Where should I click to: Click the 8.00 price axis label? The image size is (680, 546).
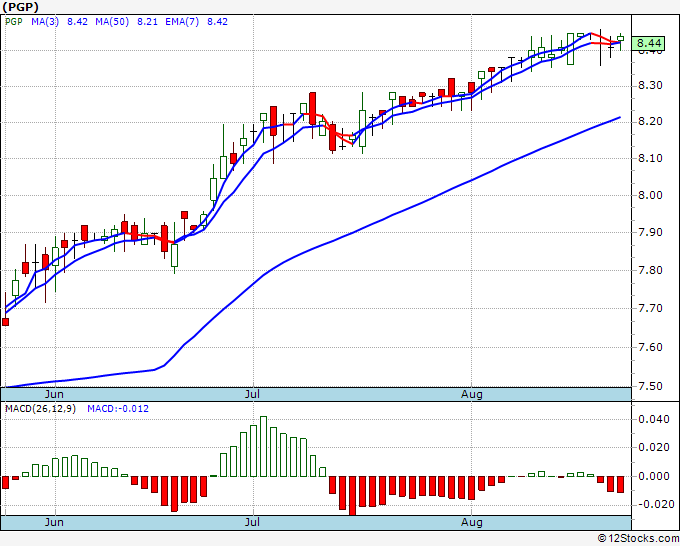pyautogui.click(x=651, y=195)
